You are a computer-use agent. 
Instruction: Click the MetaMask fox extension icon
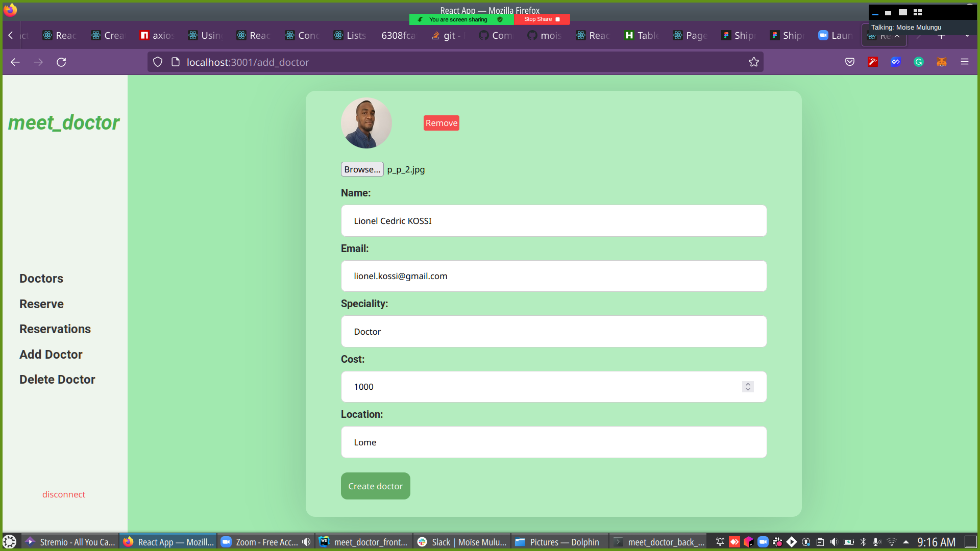click(942, 62)
